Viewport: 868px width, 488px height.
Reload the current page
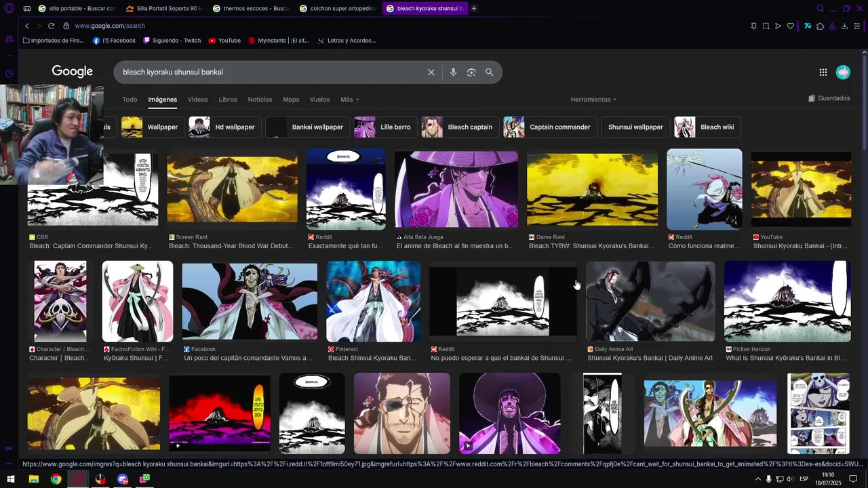(51, 26)
